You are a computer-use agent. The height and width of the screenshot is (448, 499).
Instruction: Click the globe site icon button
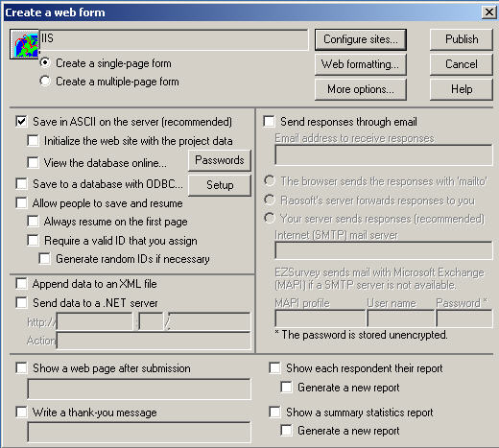(24, 44)
